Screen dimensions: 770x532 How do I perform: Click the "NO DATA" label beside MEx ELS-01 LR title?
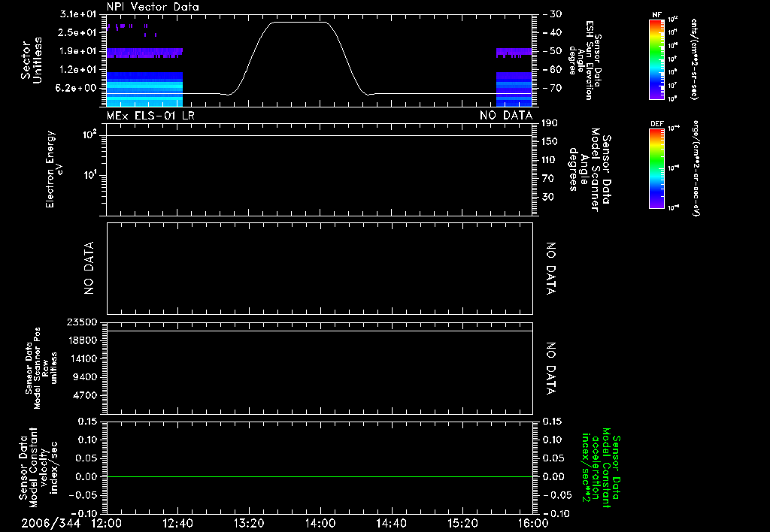click(x=506, y=115)
